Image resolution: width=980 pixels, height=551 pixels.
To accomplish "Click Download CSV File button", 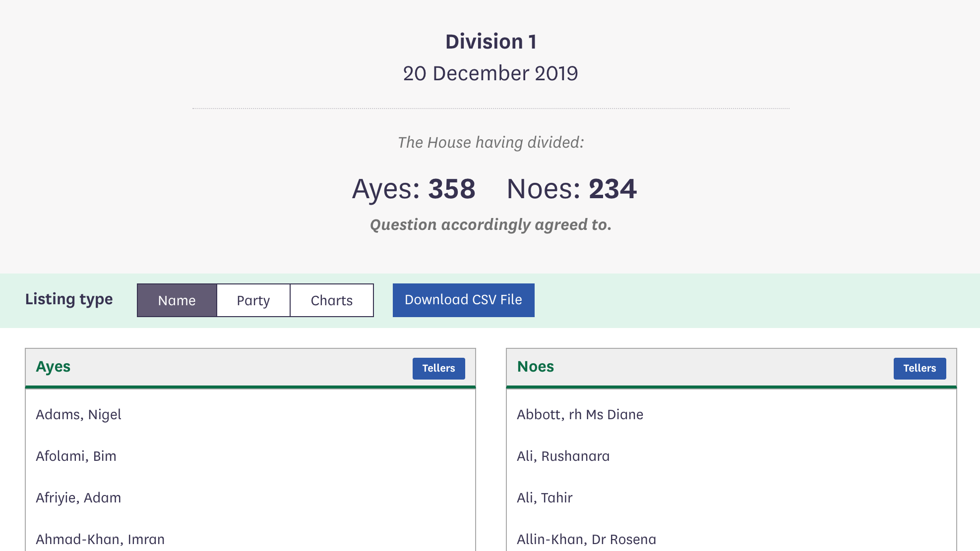I will click(463, 300).
